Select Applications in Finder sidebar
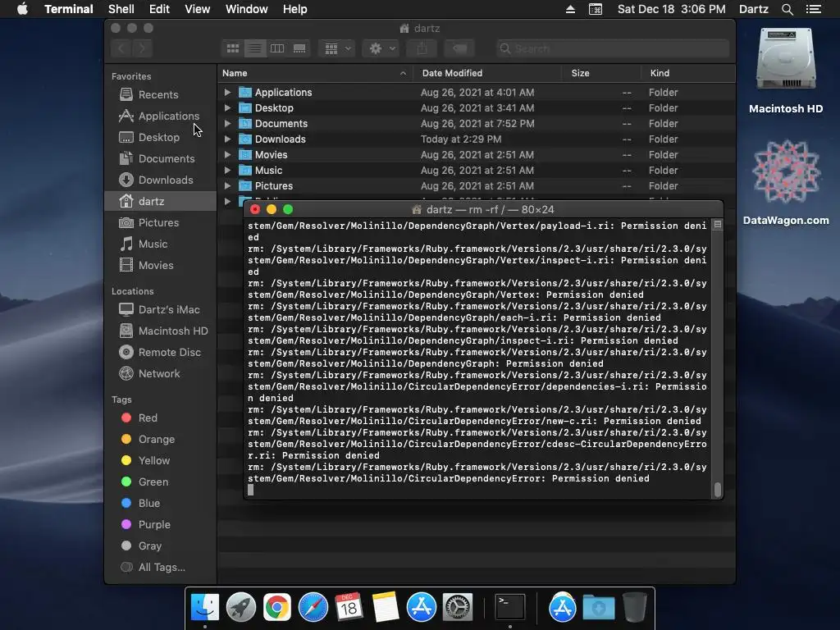840x630 pixels. (160, 116)
